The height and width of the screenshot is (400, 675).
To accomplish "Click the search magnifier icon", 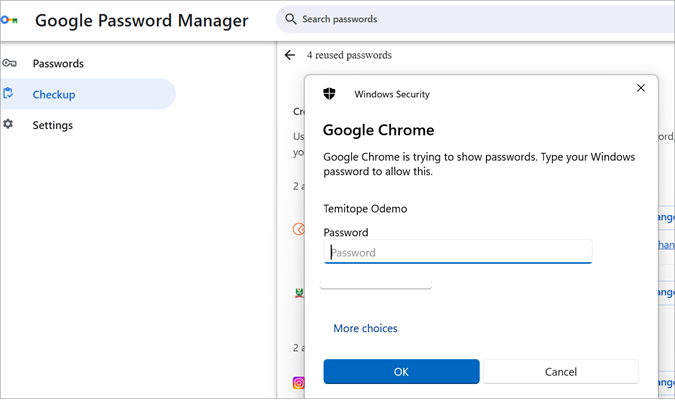I will 291,19.
